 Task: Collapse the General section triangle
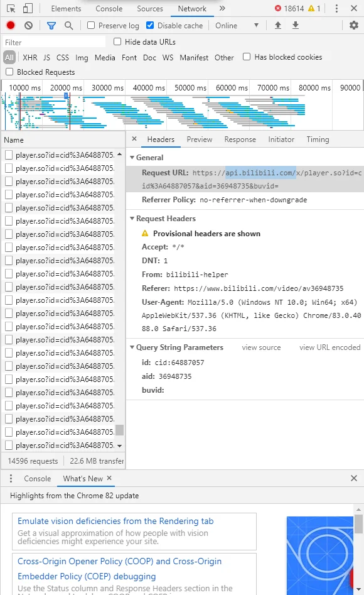point(132,157)
